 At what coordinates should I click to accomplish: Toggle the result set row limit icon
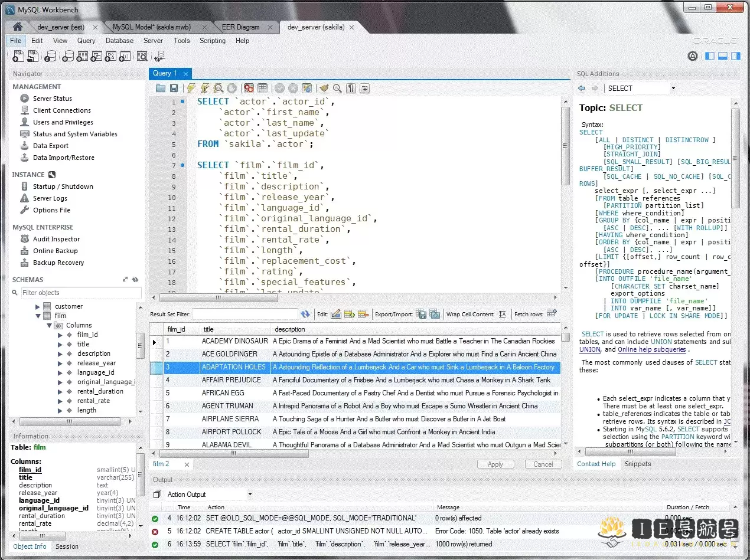263,88
